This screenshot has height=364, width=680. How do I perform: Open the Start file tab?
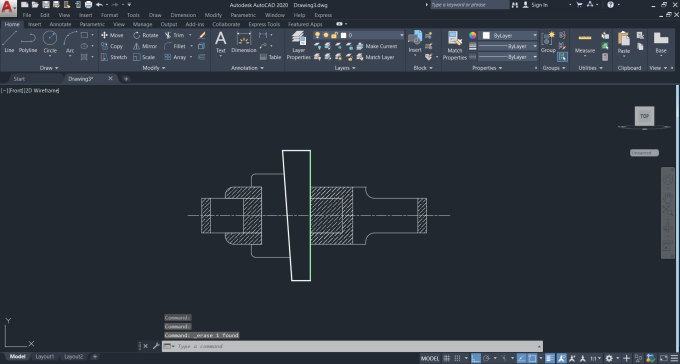pyautogui.click(x=19, y=79)
